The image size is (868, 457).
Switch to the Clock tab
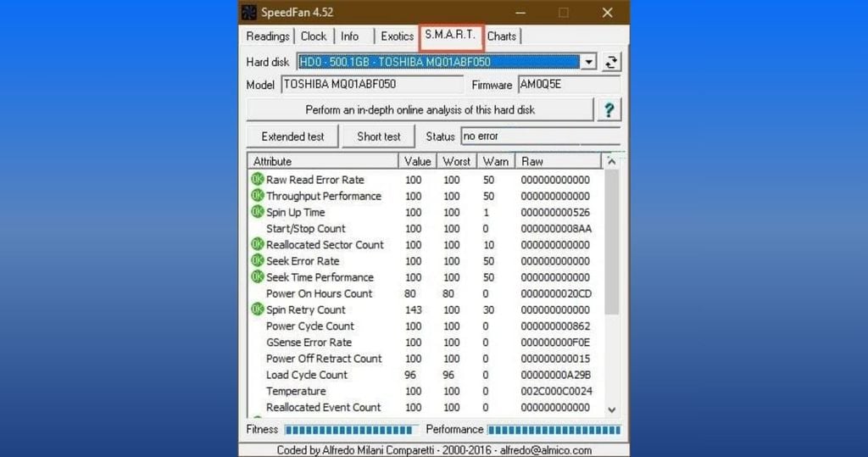coord(314,36)
